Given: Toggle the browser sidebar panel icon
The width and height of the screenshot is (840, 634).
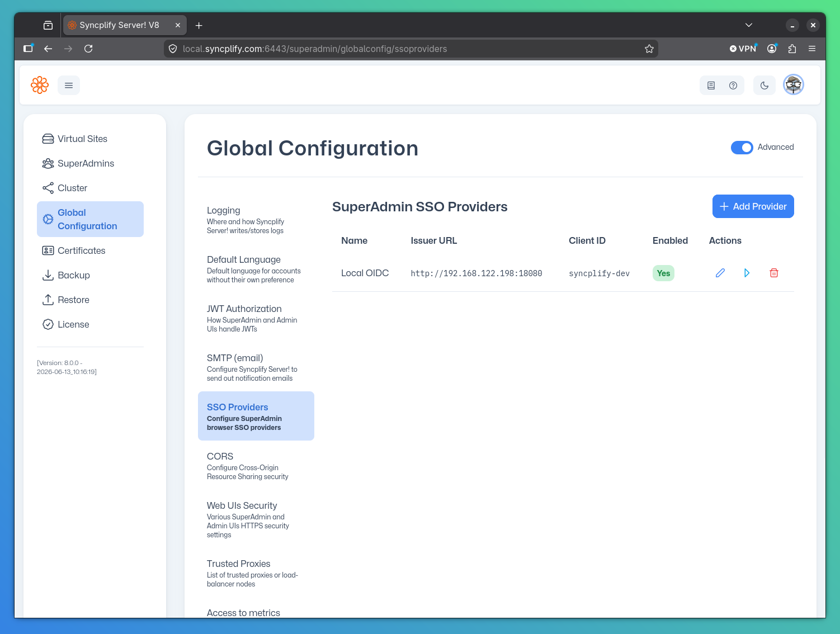Looking at the screenshot, I should click(28, 49).
